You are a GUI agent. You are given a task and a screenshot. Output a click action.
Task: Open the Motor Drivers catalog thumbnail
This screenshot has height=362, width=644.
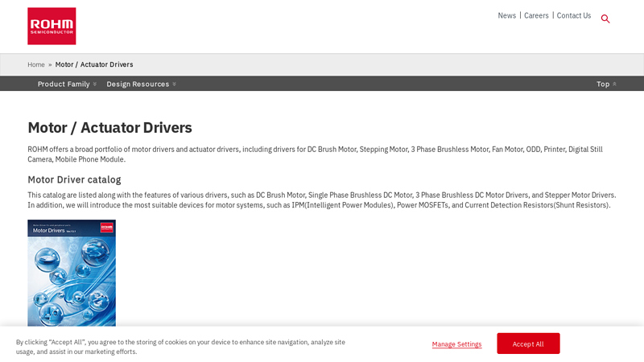point(72,273)
